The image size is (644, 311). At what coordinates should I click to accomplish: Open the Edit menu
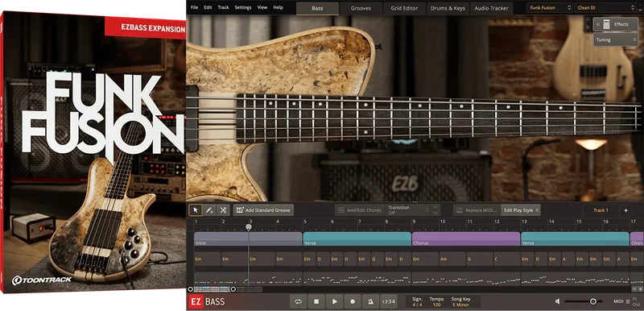click(208, 7)
